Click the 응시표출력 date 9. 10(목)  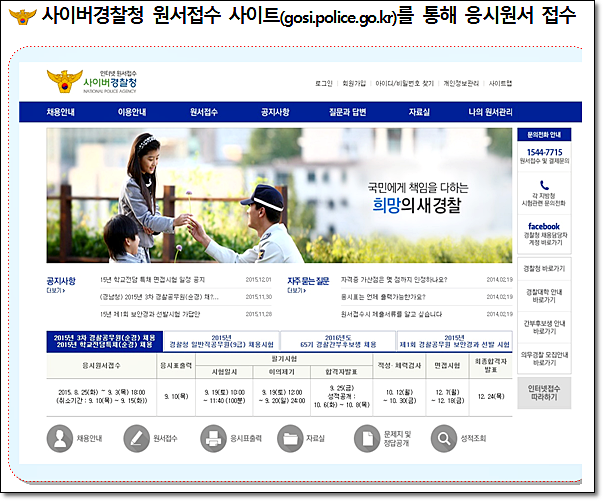tap(176, 396)
